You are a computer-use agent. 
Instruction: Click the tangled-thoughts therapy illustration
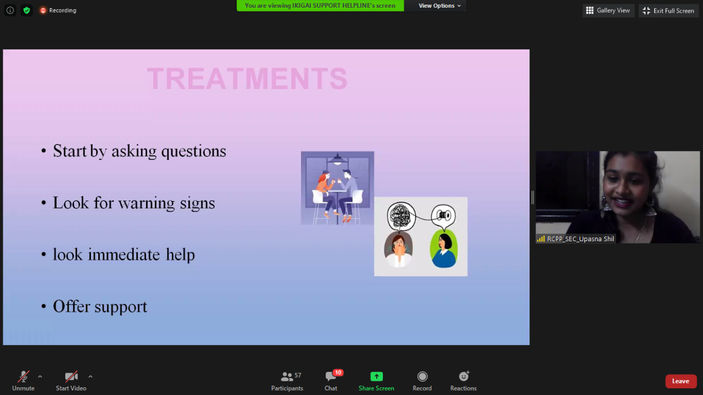[x=421, y=236]
